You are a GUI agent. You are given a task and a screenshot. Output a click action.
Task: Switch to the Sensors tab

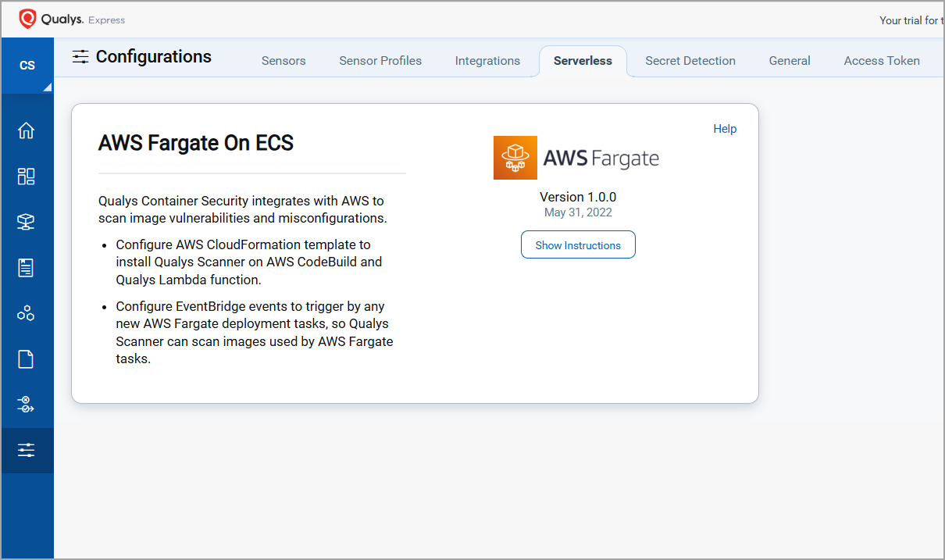point(283,61)
